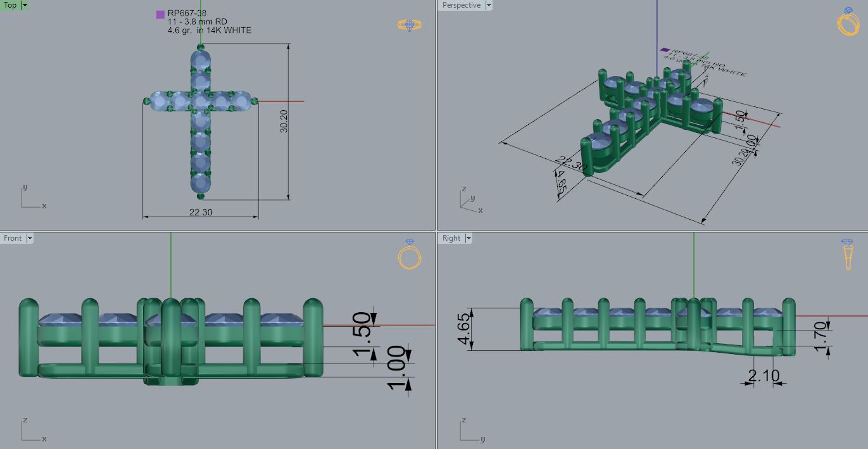Select the Right viewport title label
This screenshot has height=449, width=868.
[451, 238]
